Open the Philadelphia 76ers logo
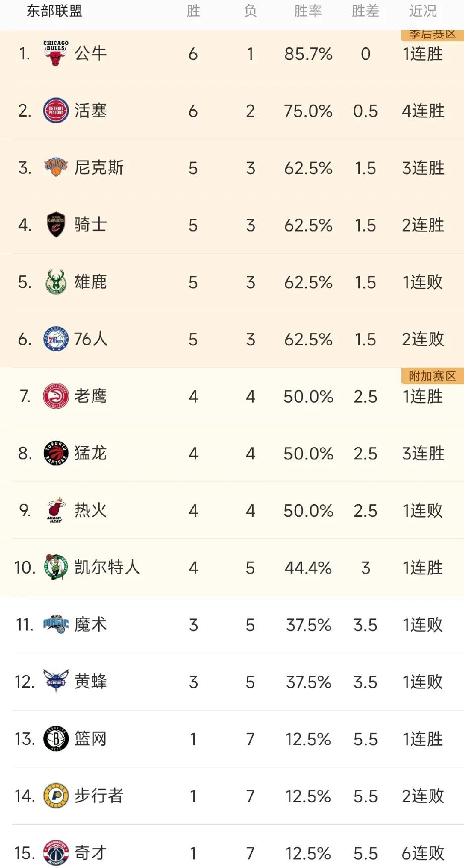464x868 pixels. click(56, 339)
